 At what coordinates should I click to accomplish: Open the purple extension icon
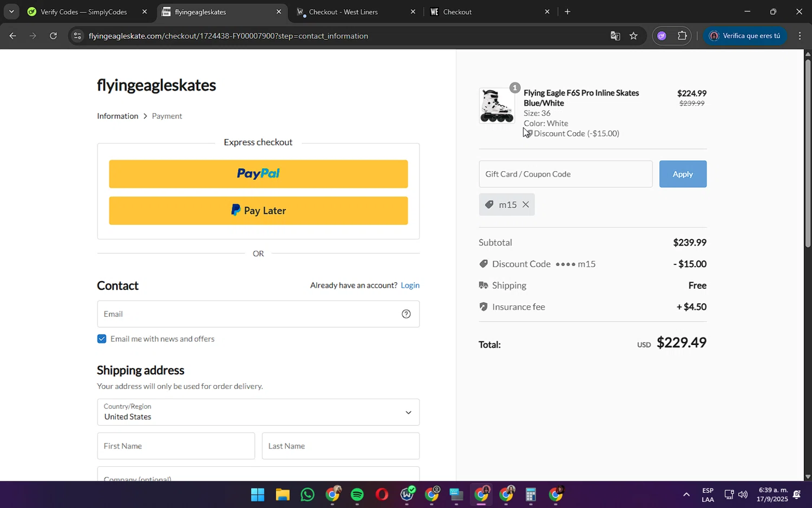click(x=662, y=36)
